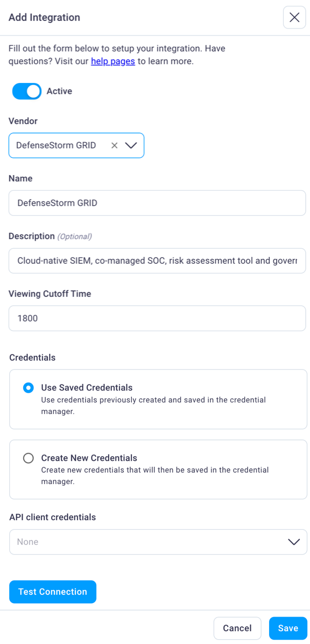Click the 'Use credentials previously created' description text
The image size is (310, 644).
pyautogui.click(x=153, y=405)
